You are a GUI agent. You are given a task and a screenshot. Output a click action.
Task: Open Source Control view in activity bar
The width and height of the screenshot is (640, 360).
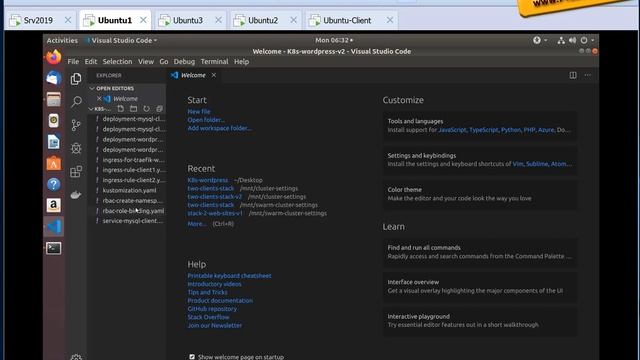click(76, 125)
